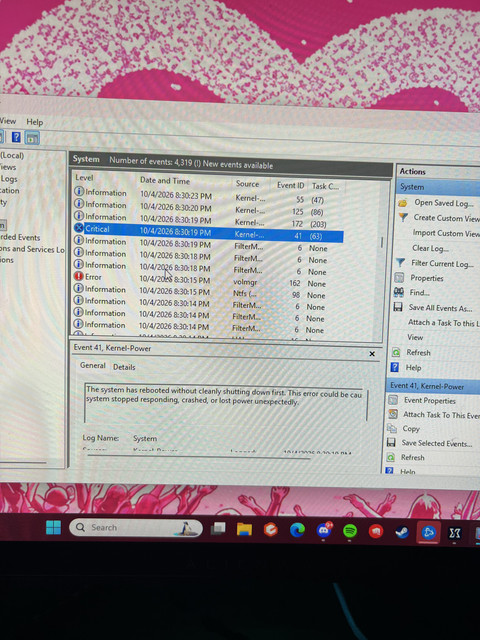Click the Copy icon in the Actions pane
This screenshot has width=480, height=640.
(x=392, y=428)
